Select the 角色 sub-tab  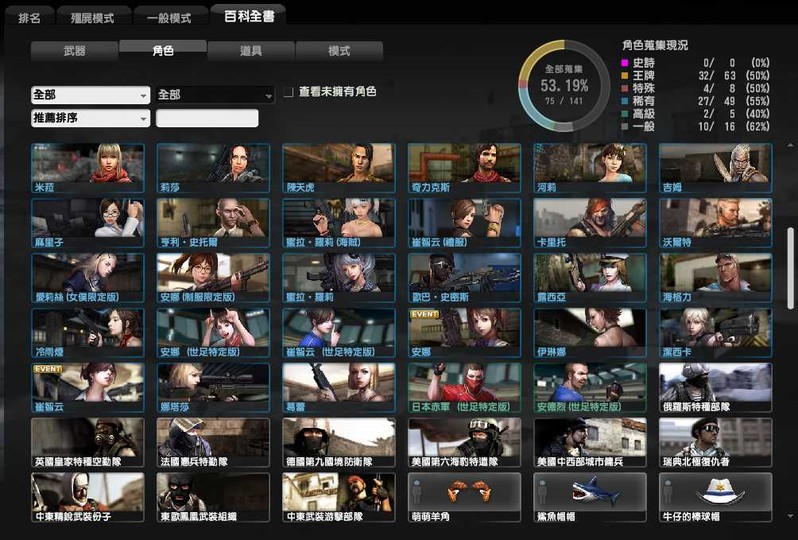coord(163,50)
